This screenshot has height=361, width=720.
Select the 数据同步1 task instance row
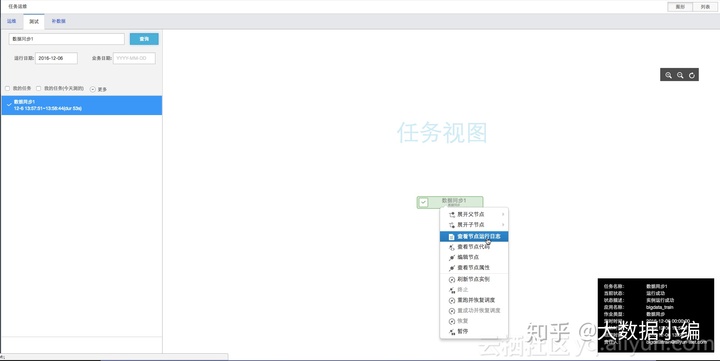coord(82,105)
